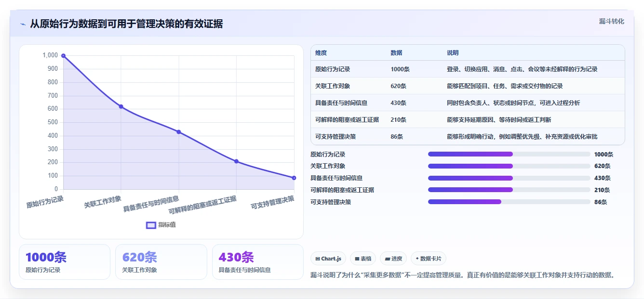
Task: Open the 1000条 原始行为记录 stat card
Action: click(65, 262)
